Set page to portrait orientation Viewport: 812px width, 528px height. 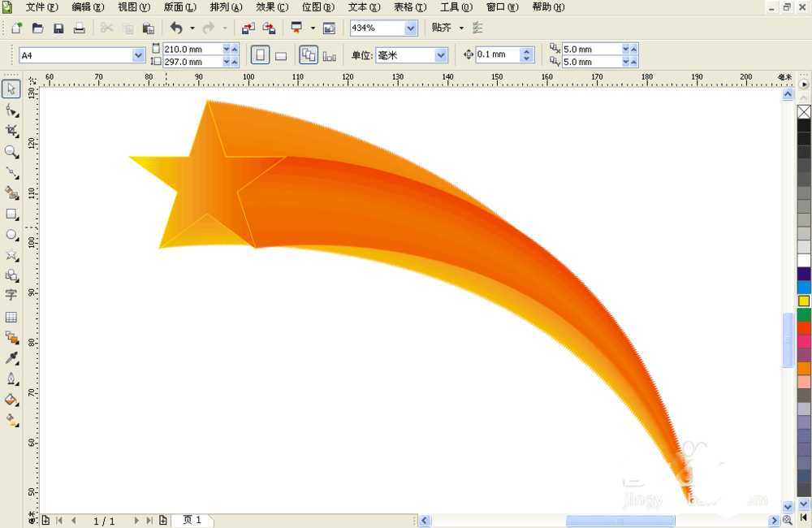point(260,55)
